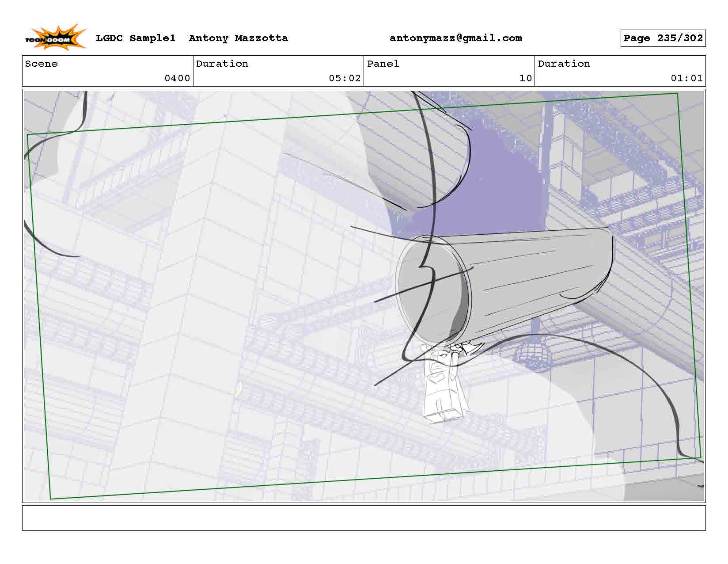Click the Toon Boom logo
The width and height of the screenshot is (728, 564).
[x=55, y=37]
